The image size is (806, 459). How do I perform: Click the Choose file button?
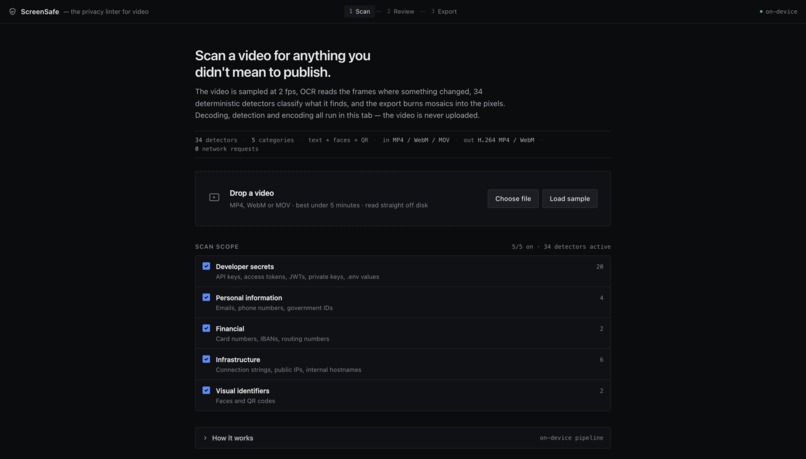(513, 198)
